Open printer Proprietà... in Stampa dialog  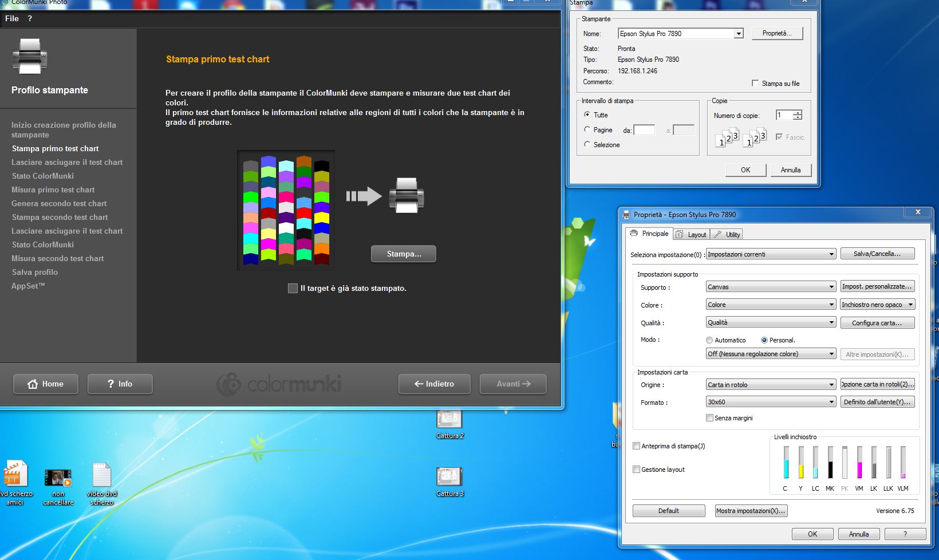[777, 33]
